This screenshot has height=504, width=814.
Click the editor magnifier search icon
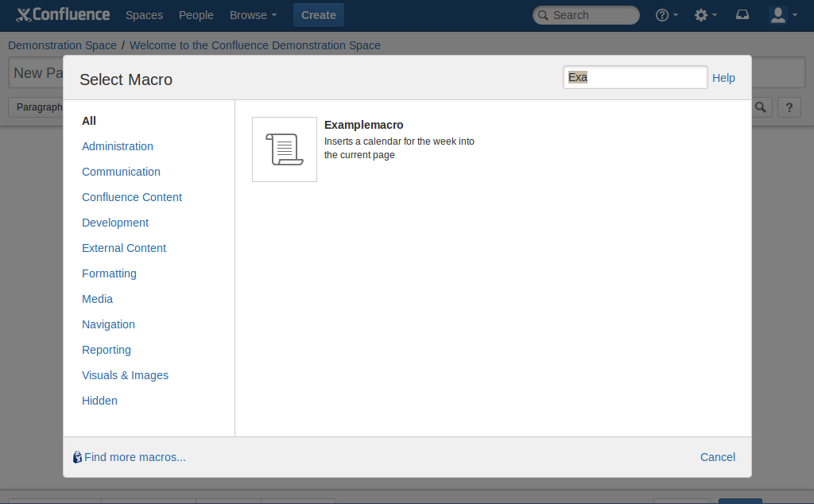[x=761, y=107]
